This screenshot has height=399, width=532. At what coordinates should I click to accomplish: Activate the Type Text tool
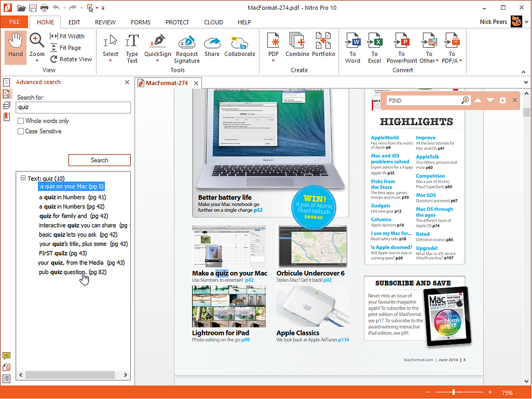coord(132,48)
